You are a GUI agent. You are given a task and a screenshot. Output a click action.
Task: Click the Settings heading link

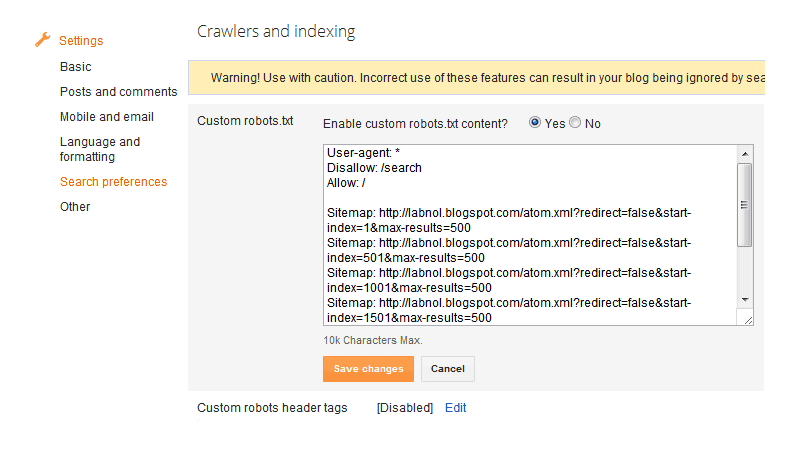(81, 41)
